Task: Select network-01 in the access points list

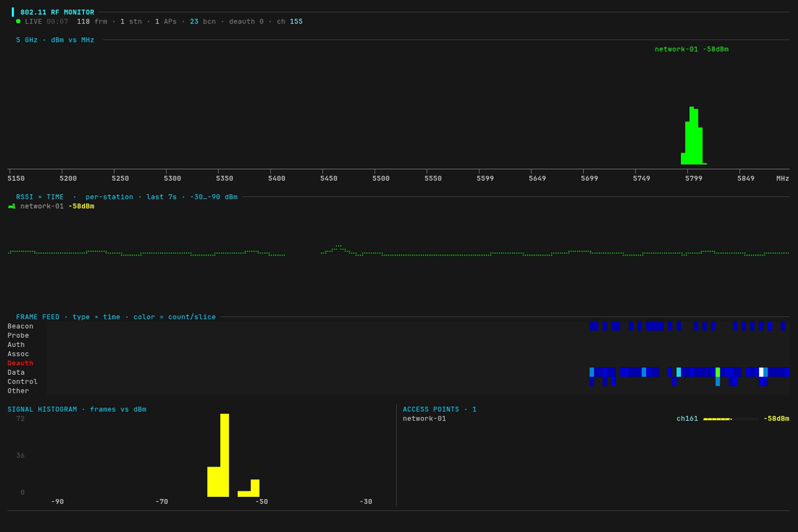Action: pyautogui.click(x=425, y=419)
